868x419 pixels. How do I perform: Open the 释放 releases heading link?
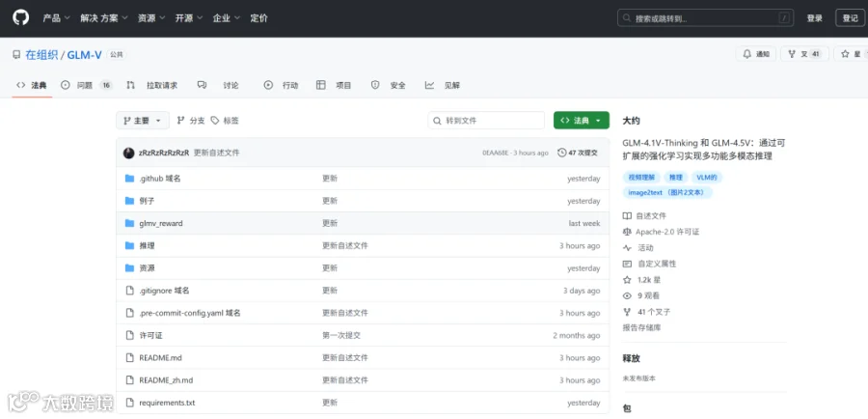[x=631, y=358]
